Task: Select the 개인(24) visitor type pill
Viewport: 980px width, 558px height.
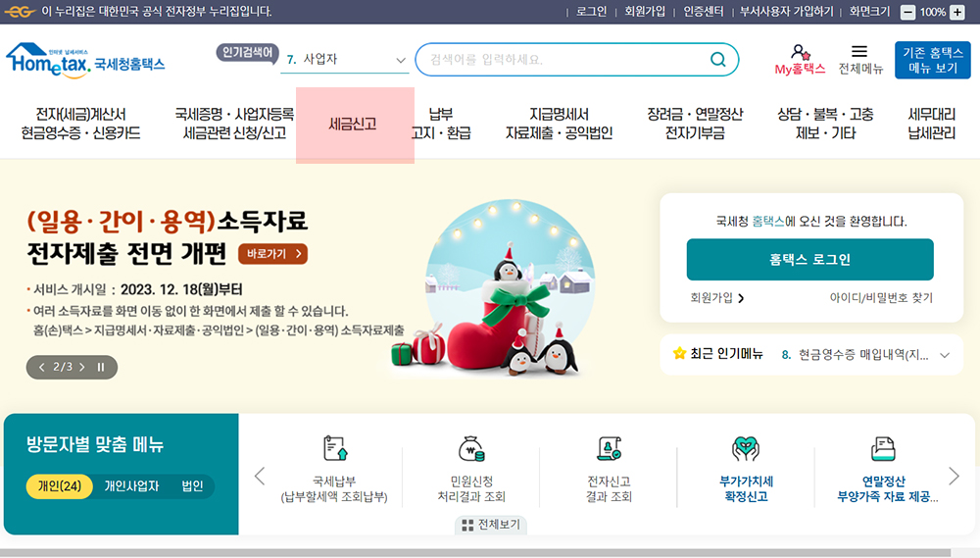Action: tap(60, 486)
